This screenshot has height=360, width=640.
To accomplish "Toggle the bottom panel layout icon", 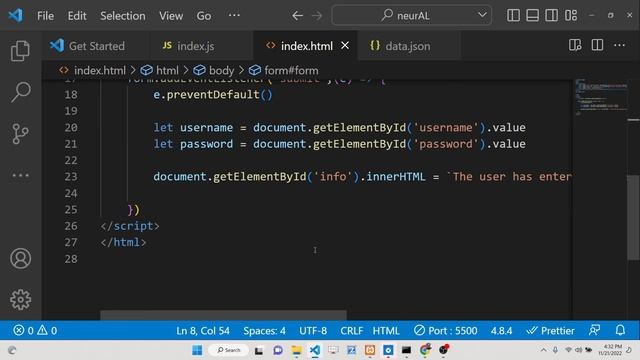I will [532, 16].
